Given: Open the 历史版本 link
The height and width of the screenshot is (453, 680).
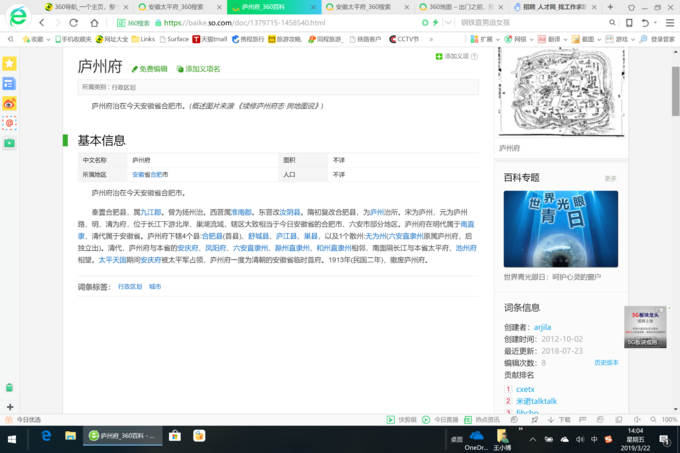Looking at the screenshot, I should coord(606,362).
